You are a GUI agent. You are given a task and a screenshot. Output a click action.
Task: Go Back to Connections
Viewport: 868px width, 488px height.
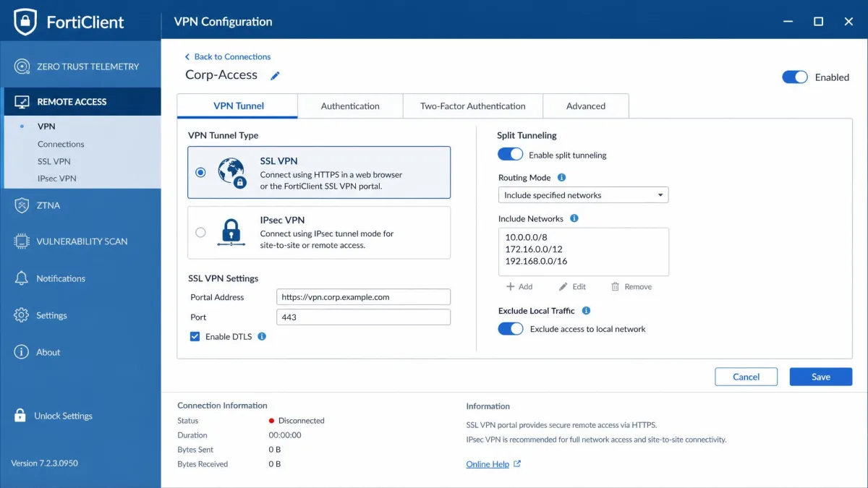coord(232,56)
